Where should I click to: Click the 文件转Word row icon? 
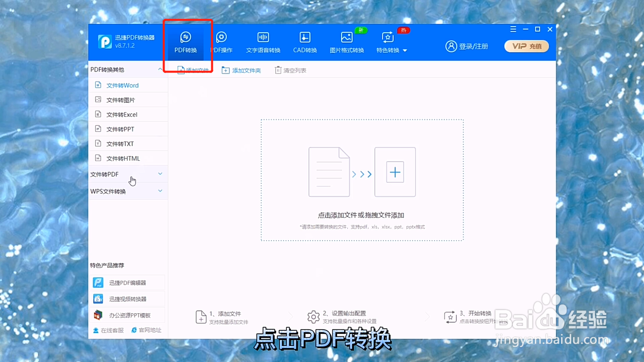click(x=98, y=85)
